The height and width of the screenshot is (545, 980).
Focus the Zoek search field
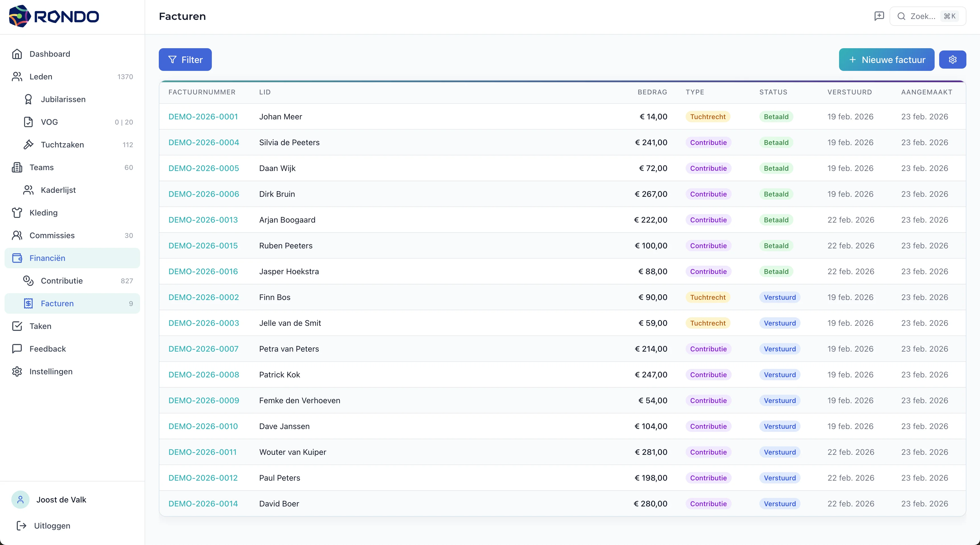922,16
